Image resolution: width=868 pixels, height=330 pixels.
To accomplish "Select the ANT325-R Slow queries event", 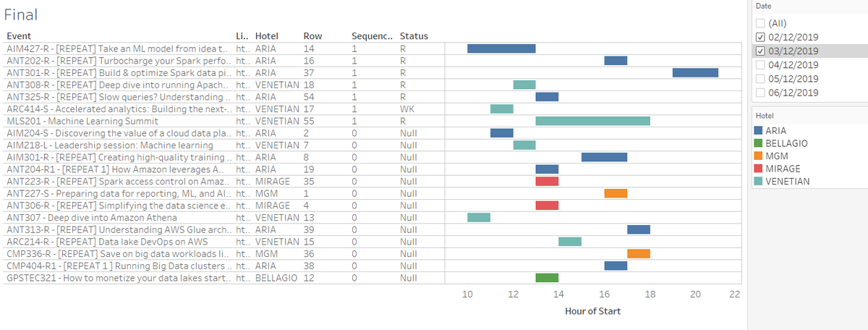I will tap(119, 97).
